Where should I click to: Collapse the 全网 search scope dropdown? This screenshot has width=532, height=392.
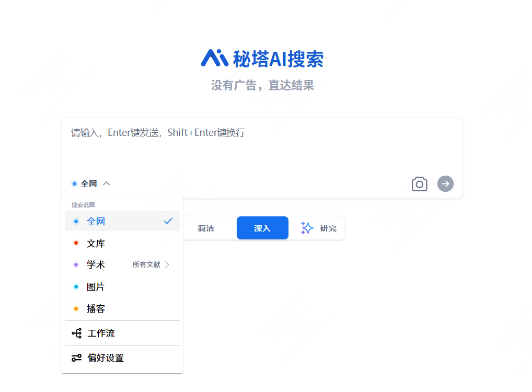90,183
